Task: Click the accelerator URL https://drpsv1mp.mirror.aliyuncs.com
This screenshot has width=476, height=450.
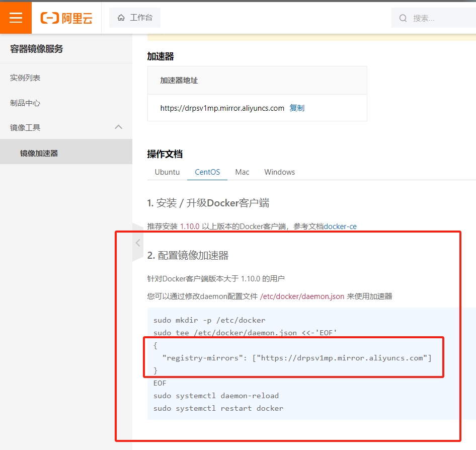Action: point(222,108)
